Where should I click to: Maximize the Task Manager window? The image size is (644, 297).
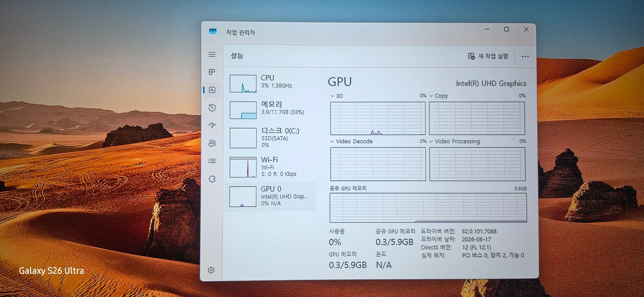(x=506, y=29)
